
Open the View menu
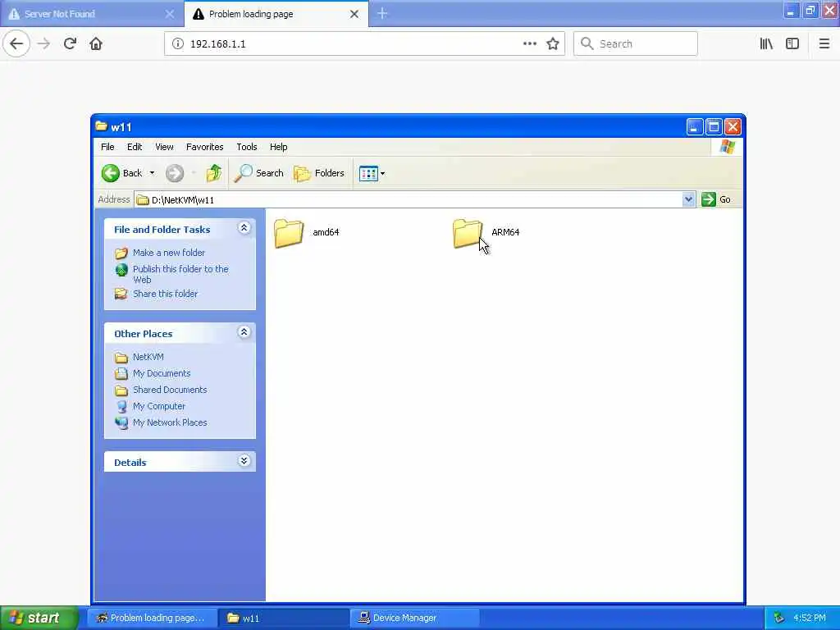(x=164, y=147)
